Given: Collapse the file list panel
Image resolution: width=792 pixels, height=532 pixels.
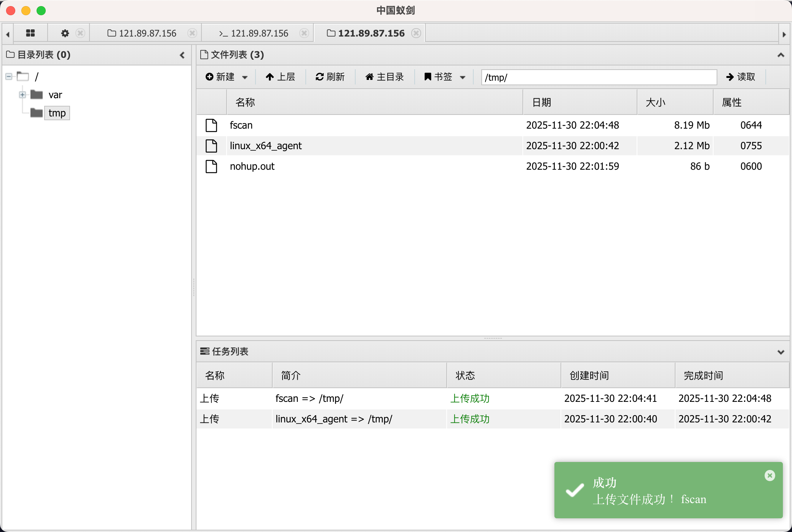Looking at the screenshot, I should coord(781,55).
